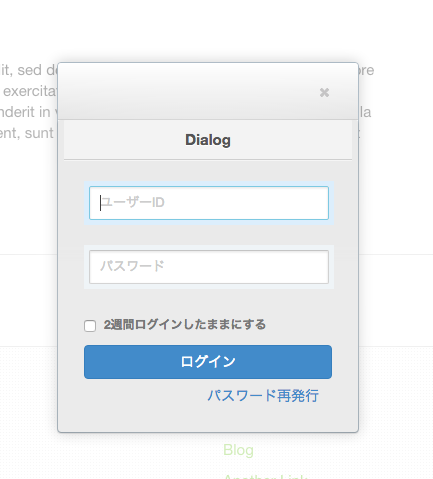This screenshot has width=433, height=479.
Task: Click background text reading "it, sed d"
Action: pos(29,70)
